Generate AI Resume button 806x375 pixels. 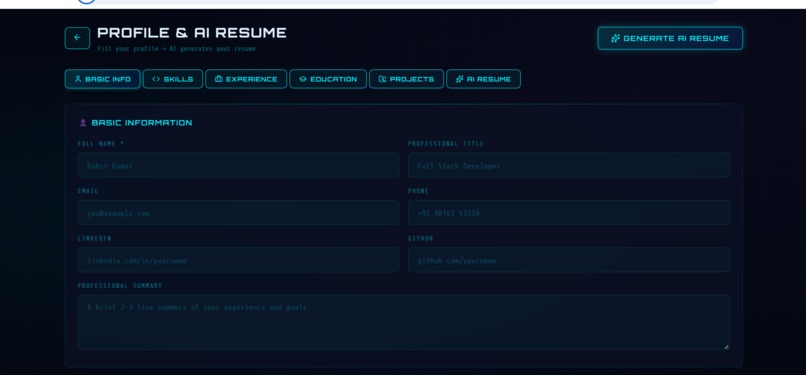[670, 39]
